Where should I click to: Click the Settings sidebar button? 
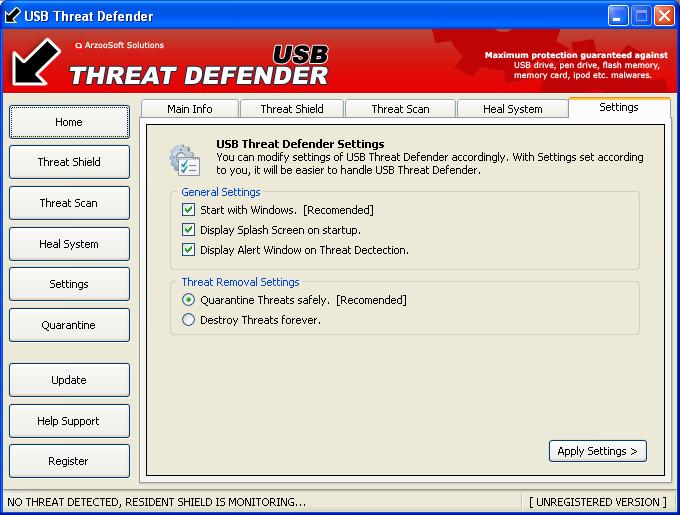point(69,284)
